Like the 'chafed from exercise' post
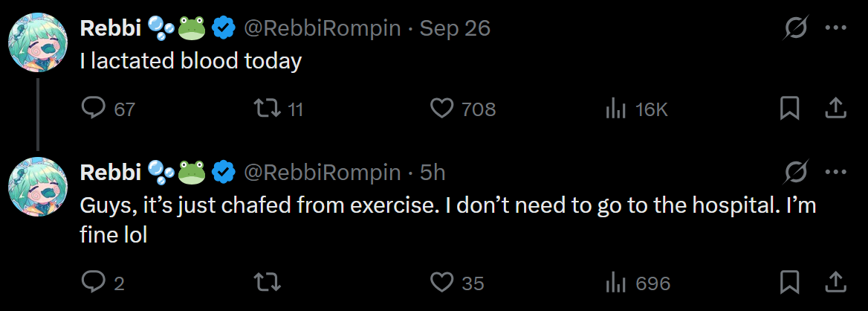The height and width of the screenshot is (311, 868). pyautogui.click(x=442, y=283)
